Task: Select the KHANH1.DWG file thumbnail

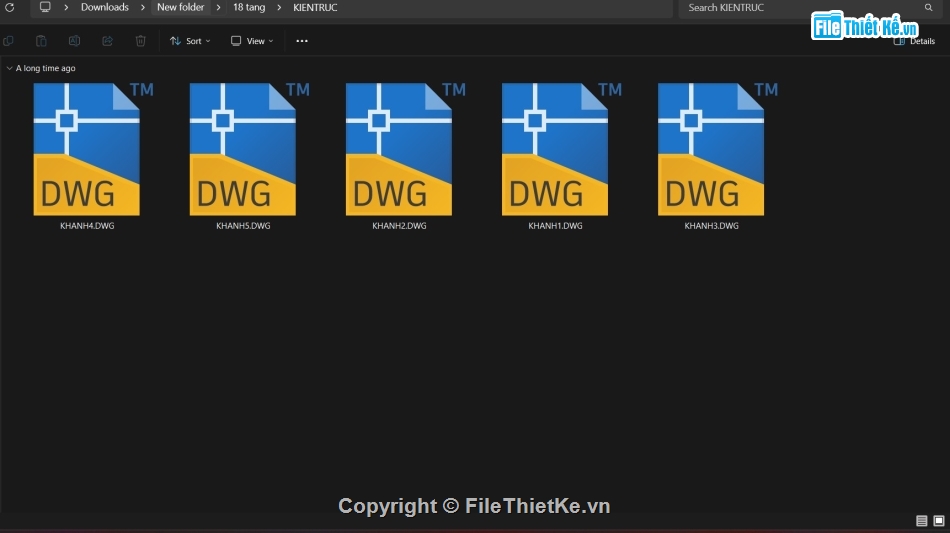Action: click(555, 149)
